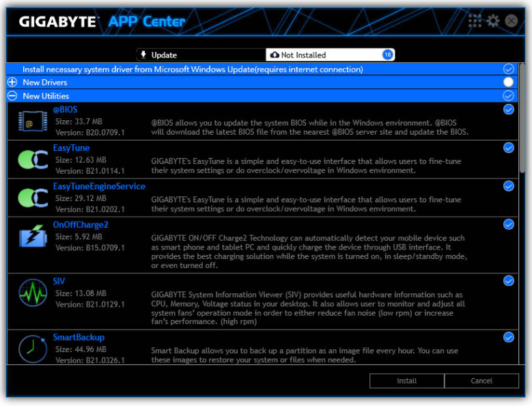Image resolution: width=532 pixels, height=406 pixels.
Task: Open settings via the gear icon
Action: pos(493,21)
